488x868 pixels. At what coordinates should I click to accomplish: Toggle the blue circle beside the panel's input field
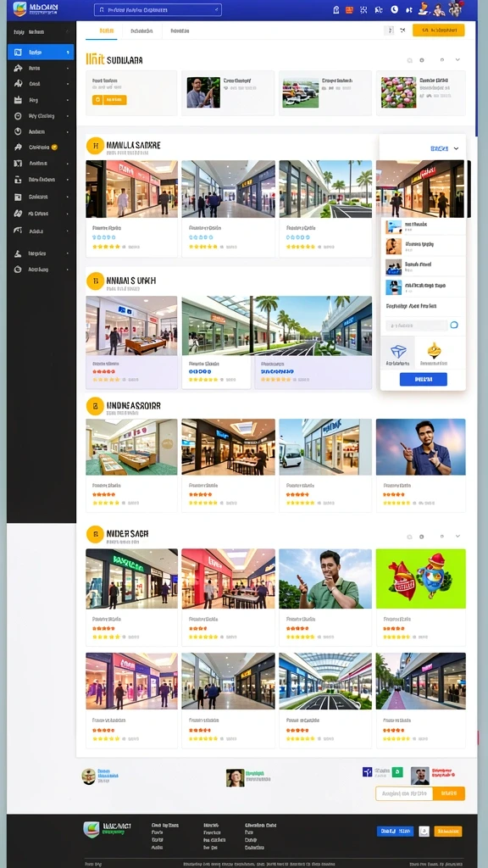click(x=454, y=325)
